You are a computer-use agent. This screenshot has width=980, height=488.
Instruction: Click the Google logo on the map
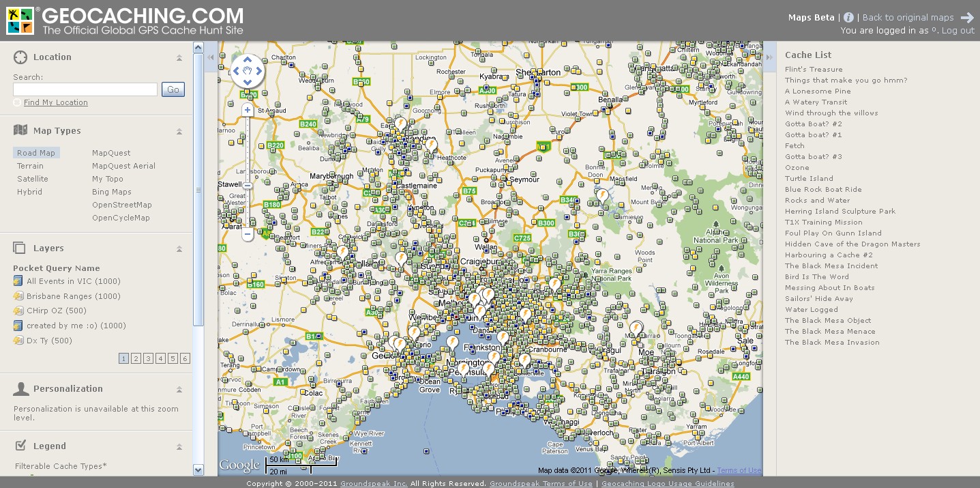pyautogui.click(x=239, y=465)
